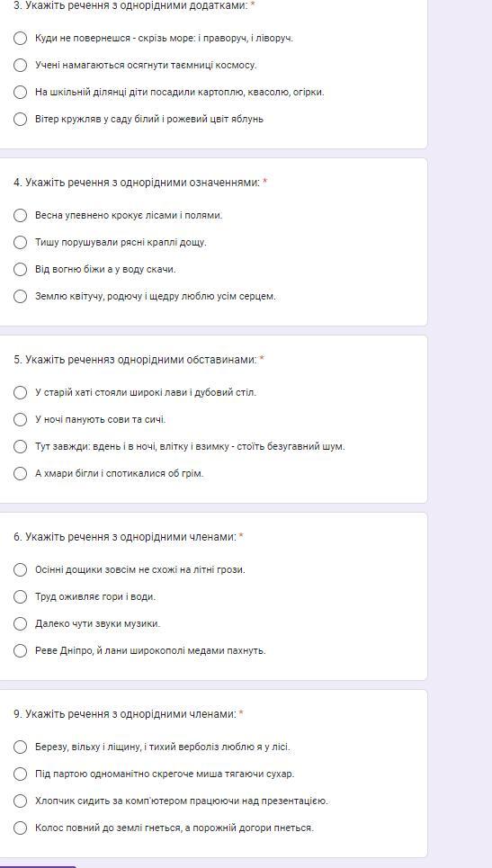The height and width of the screenshot is (868, 492).
Task: Select 'Хлопчик сидить за комп'ютером' answer
Action: [x=20, y=801]
